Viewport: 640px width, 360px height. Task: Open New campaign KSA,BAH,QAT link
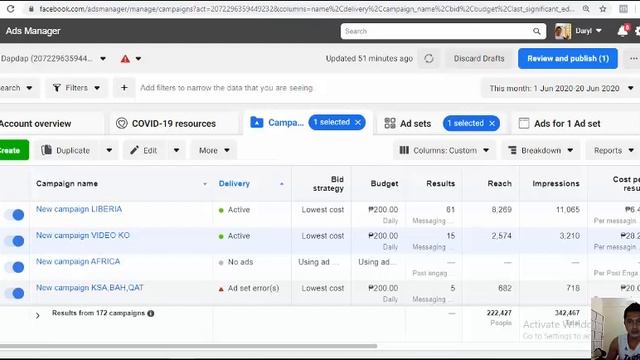point(90,287)
